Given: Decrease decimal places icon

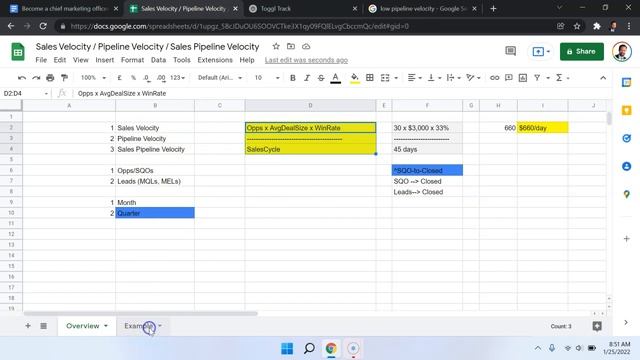Looking at the screenshot, I should [147, 78].
